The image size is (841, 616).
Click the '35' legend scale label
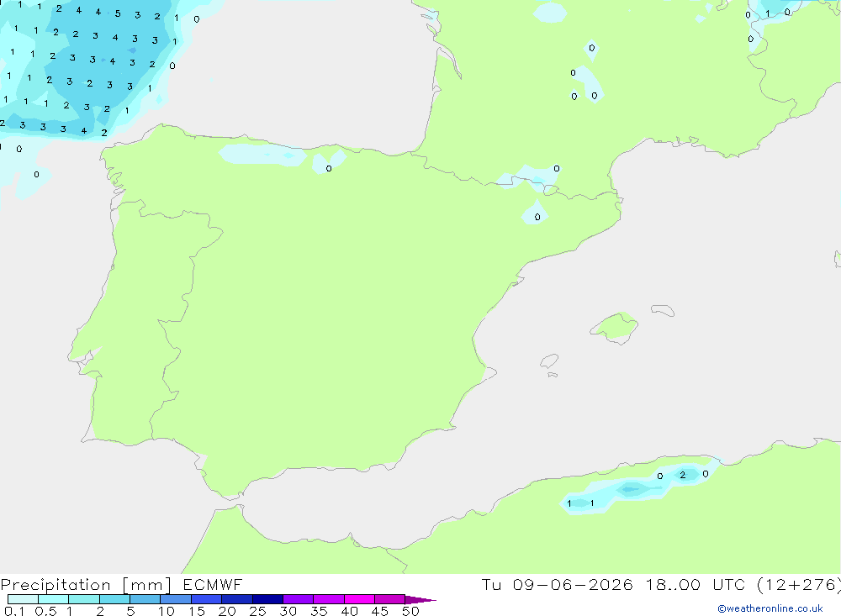click(x=319, y=611)
